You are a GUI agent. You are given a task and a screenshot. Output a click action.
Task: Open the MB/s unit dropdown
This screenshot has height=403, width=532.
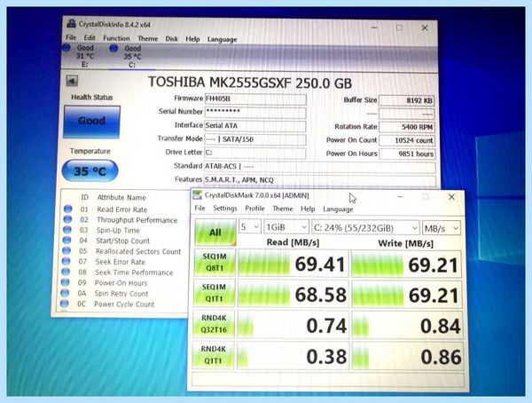tap(442, 228)
